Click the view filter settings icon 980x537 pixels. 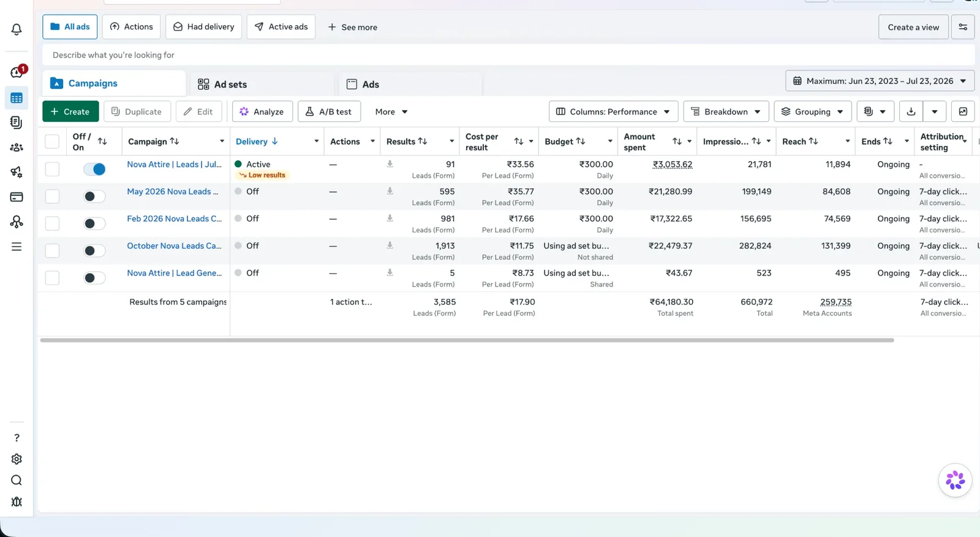click(x=963, y=27)
